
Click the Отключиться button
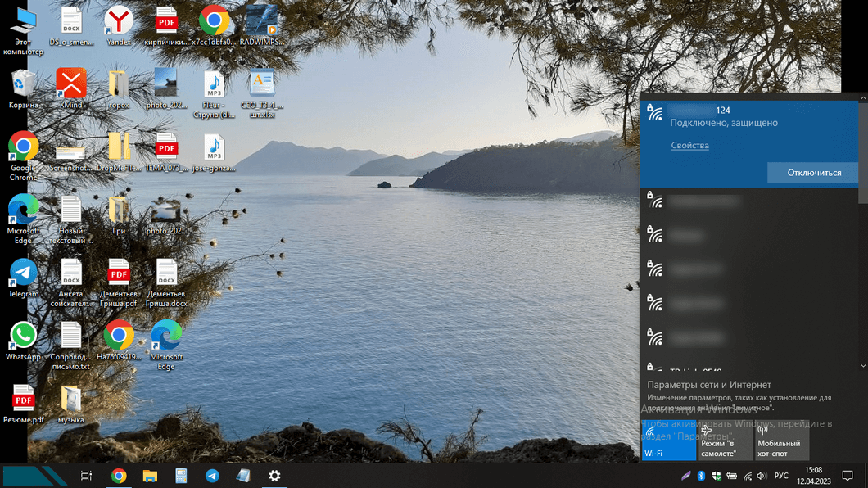[x=813, y=173]
